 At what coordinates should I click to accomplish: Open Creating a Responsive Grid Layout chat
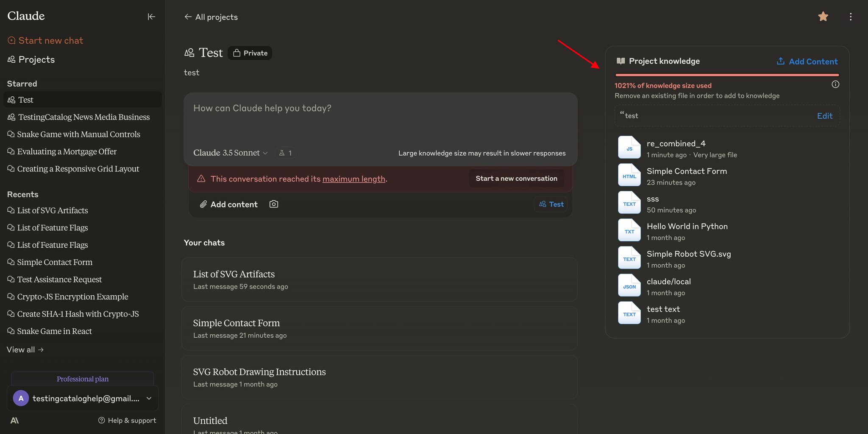[x=73, y=169]
